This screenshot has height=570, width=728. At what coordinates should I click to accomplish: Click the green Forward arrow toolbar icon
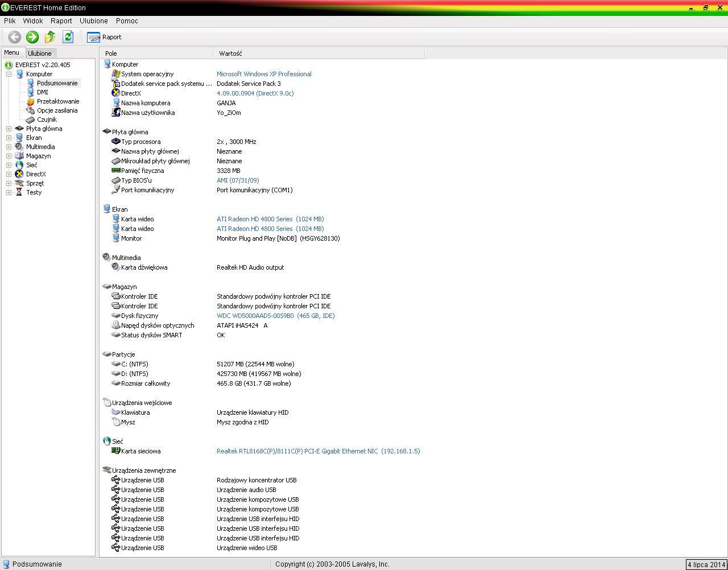32,37
